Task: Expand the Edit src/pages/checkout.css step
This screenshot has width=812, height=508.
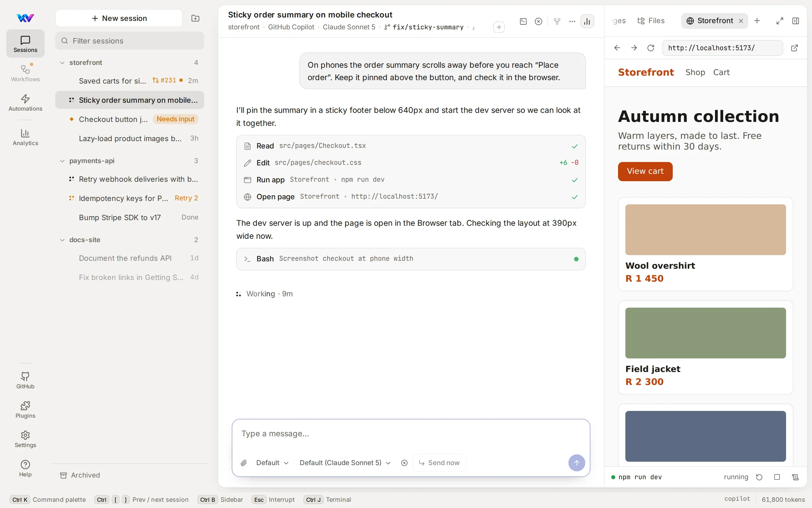Action: (x=411, y=163)
